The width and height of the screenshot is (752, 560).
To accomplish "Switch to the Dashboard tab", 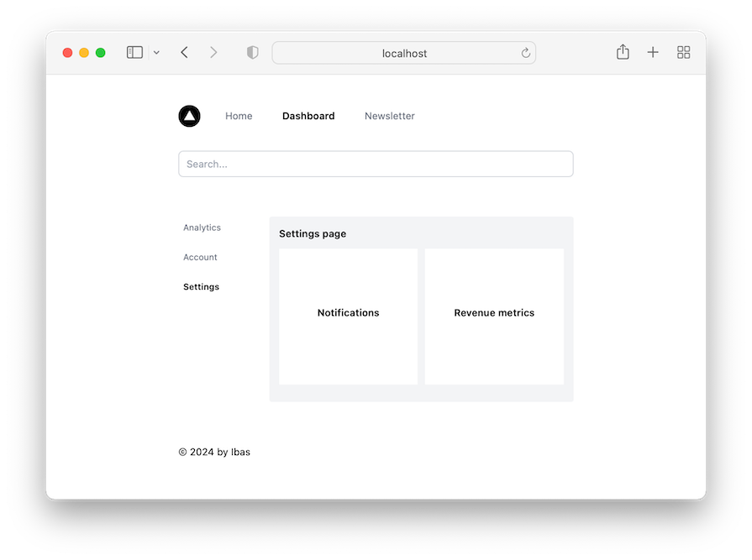I will (308, 116).
